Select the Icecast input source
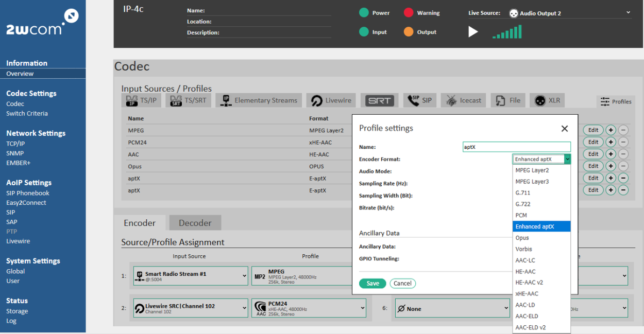This screenshot has height=334, width=644. click(x=464, y=100)
